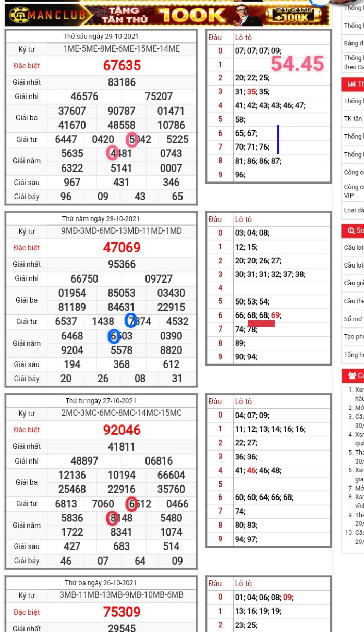Open the 'TK tần' sidebar link
This screenshot has width=364, height=632.
[353, 118]
